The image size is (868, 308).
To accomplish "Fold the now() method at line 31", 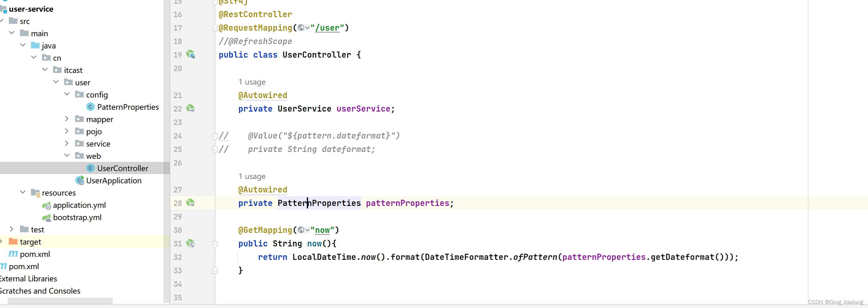I will (x=215, y=244).
